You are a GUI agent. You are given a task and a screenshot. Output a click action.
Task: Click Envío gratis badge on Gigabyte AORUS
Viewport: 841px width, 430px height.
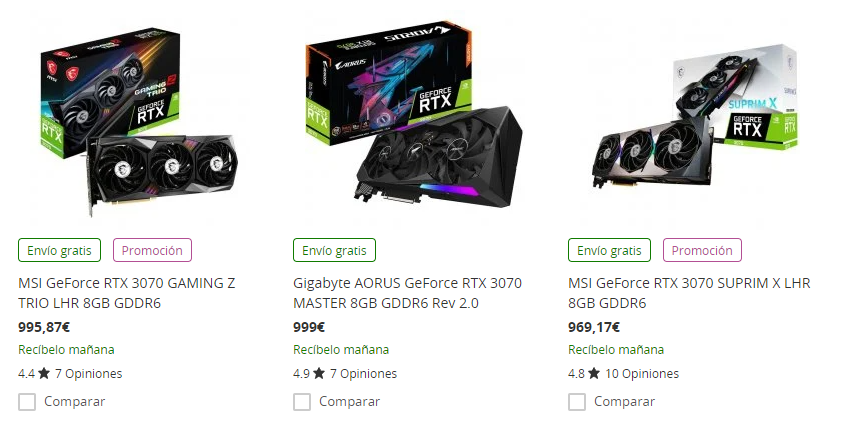(334, 250)
